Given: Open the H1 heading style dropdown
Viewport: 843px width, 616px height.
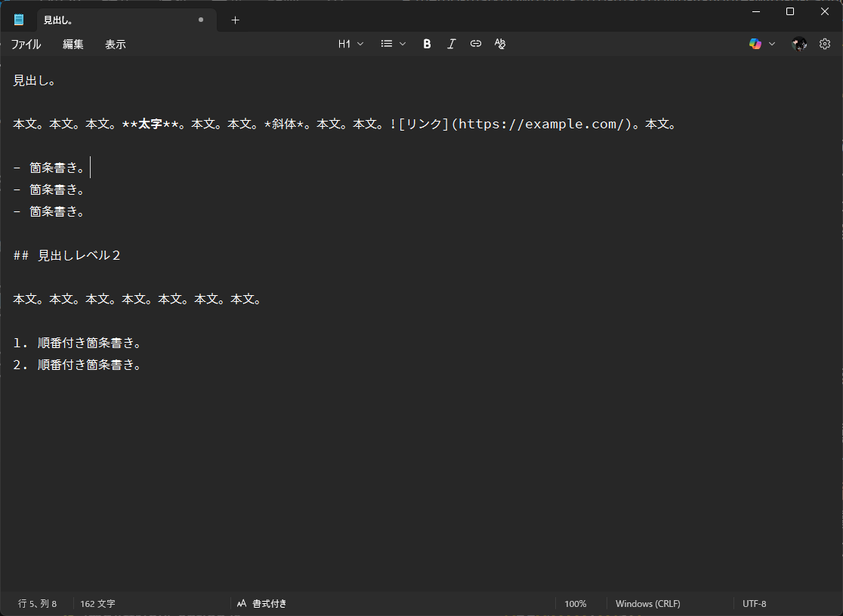Looking at the screenshot, I should (x=350, y=44).
